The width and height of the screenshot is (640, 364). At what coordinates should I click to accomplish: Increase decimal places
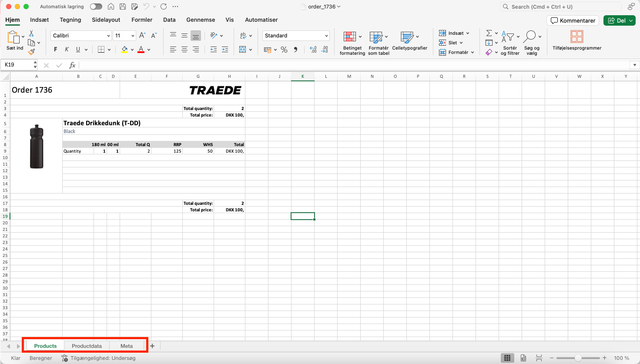tap(313, 50)
